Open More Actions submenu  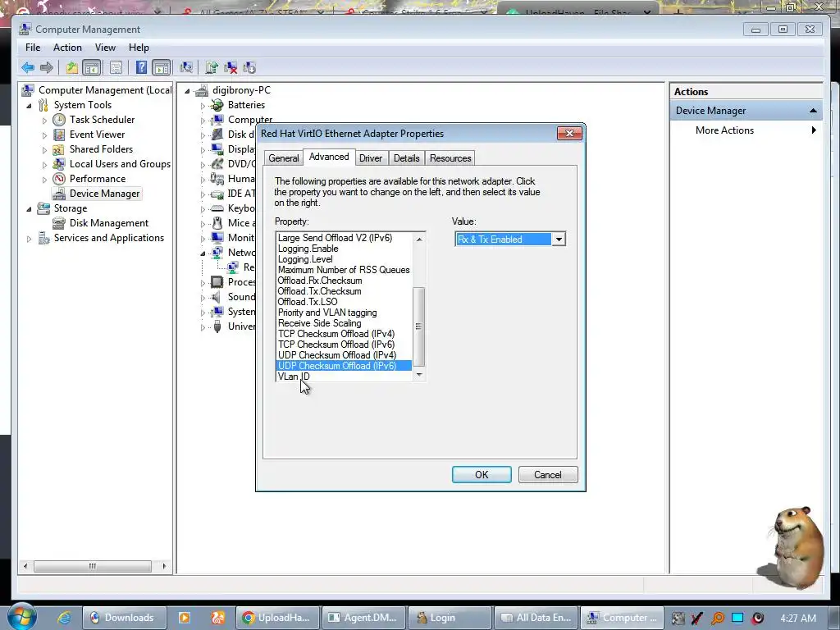pos(746,130)
